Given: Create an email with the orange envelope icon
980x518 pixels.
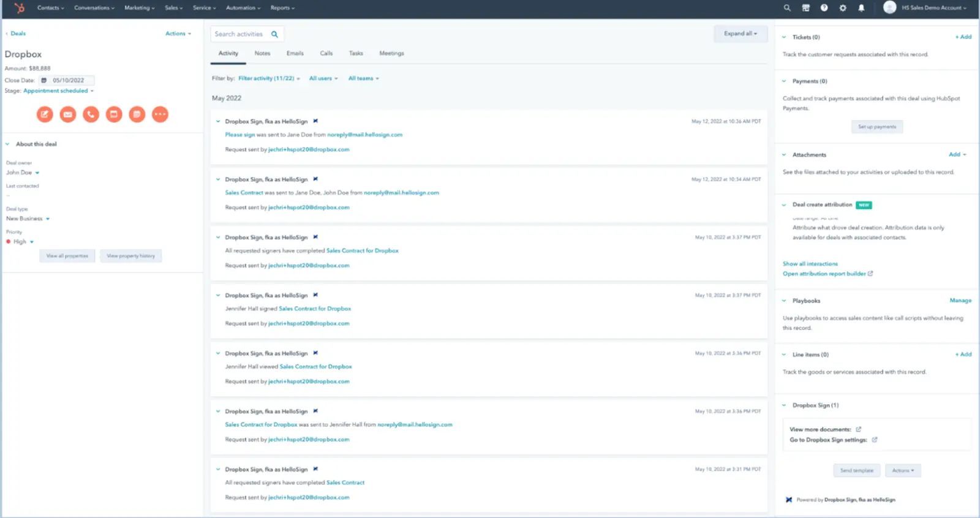Looking at the screenshot, I should (x=68, y=114).
